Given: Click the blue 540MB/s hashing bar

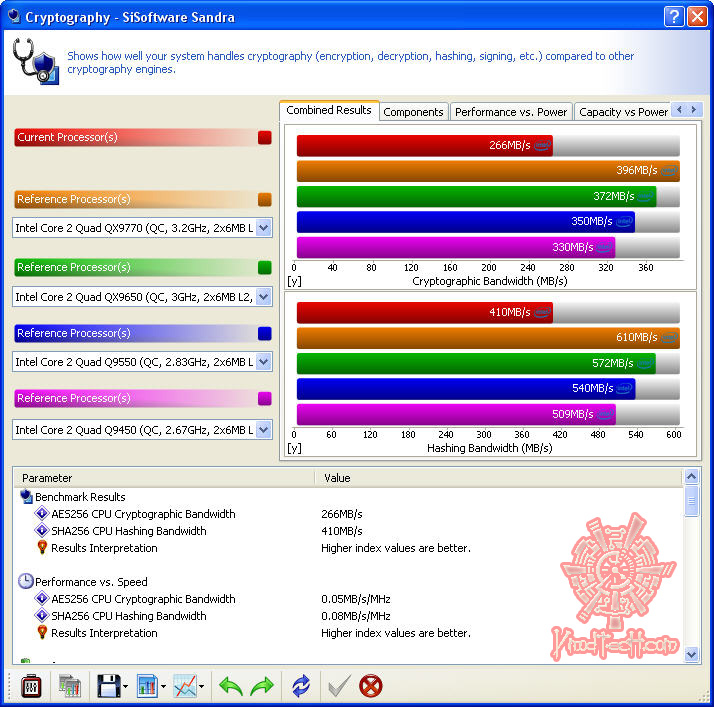Looking at the screenshot, I should click(x=466, y=389).
